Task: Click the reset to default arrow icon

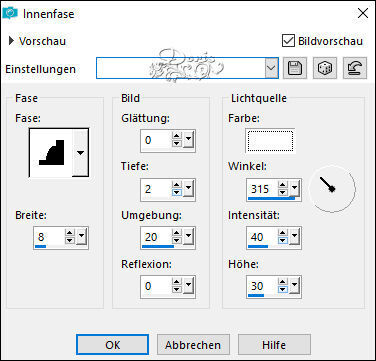Action: 355,68
